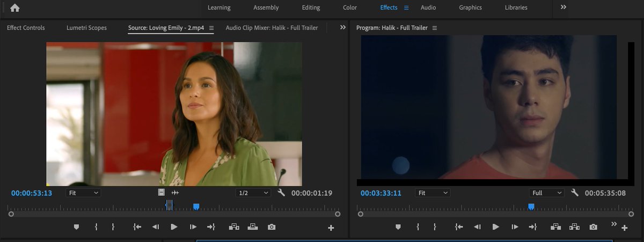Switch to the Libraries workspace
This screenshot has width=644, height=242.
coord(516,8)
